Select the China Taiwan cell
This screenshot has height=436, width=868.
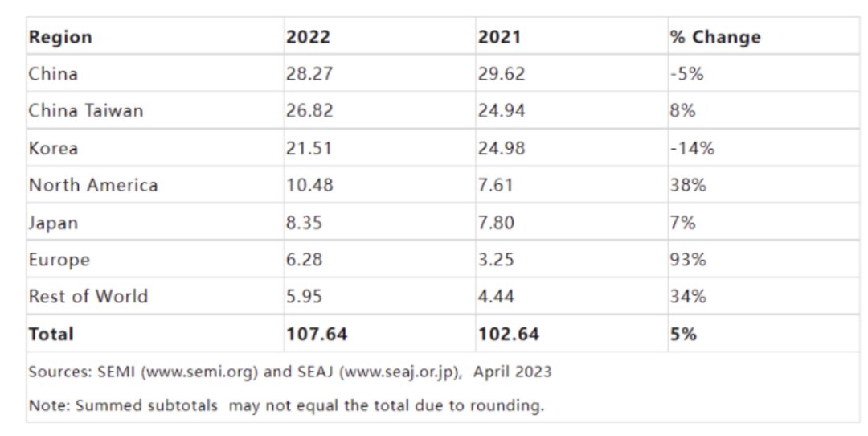pos(86,111)
